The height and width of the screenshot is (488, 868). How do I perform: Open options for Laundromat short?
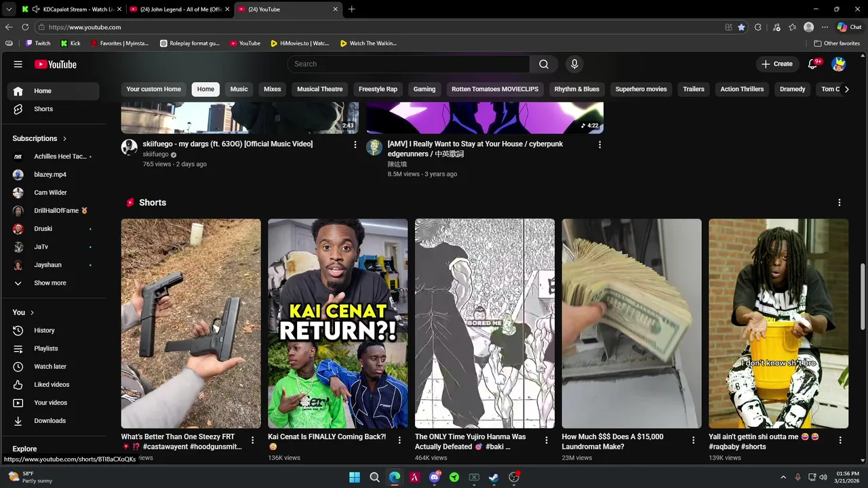point(693,440)
